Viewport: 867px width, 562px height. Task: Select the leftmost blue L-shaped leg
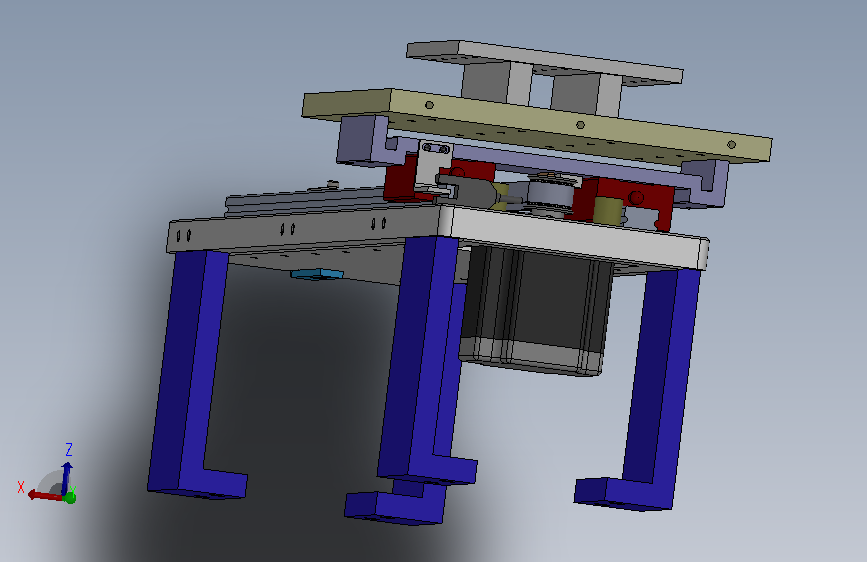point(191,373)
